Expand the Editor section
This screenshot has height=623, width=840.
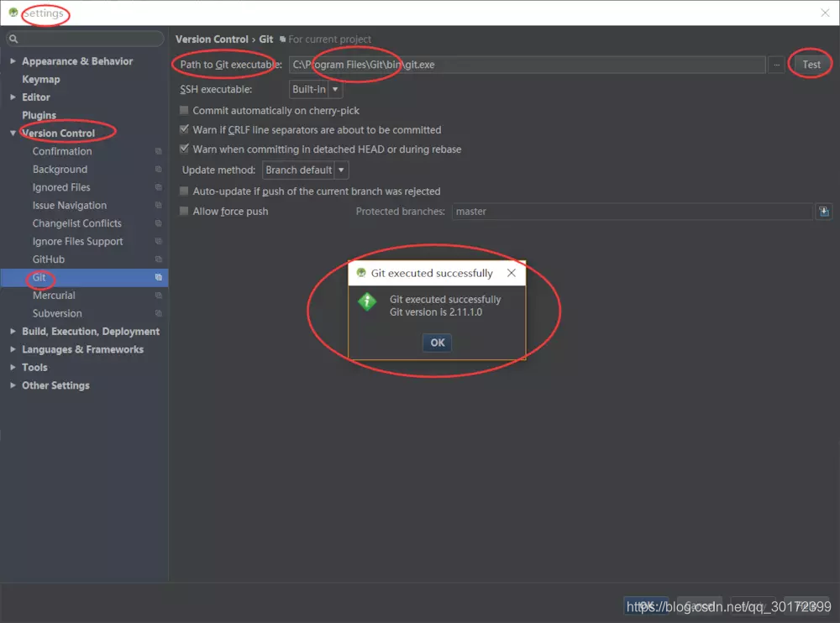[x=13, y=97]
